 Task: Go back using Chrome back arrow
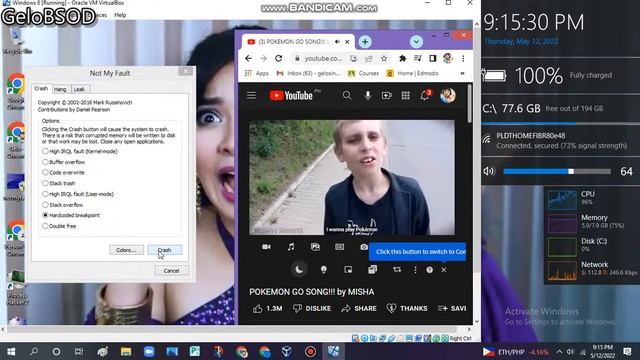pyautogui.click(x=249, y=59)
